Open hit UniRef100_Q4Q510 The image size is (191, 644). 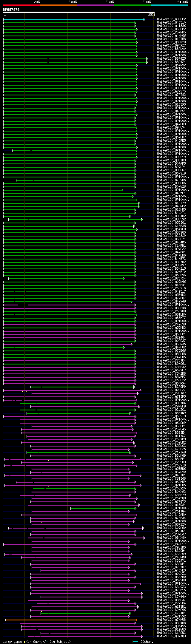click(171, 23)
